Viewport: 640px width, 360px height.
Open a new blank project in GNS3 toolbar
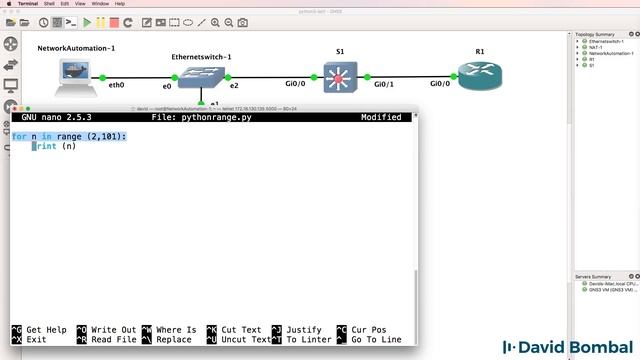coord(11,22)
